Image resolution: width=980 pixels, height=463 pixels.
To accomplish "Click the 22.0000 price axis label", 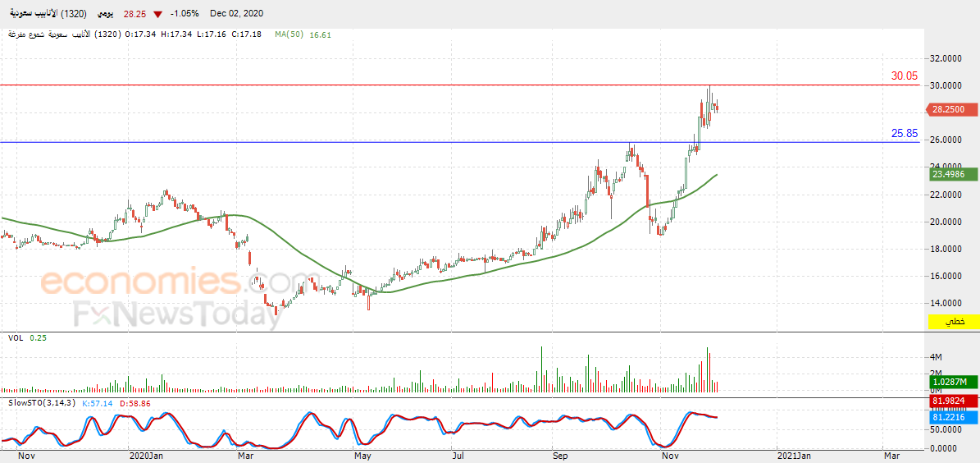I will tap(947, 195).
